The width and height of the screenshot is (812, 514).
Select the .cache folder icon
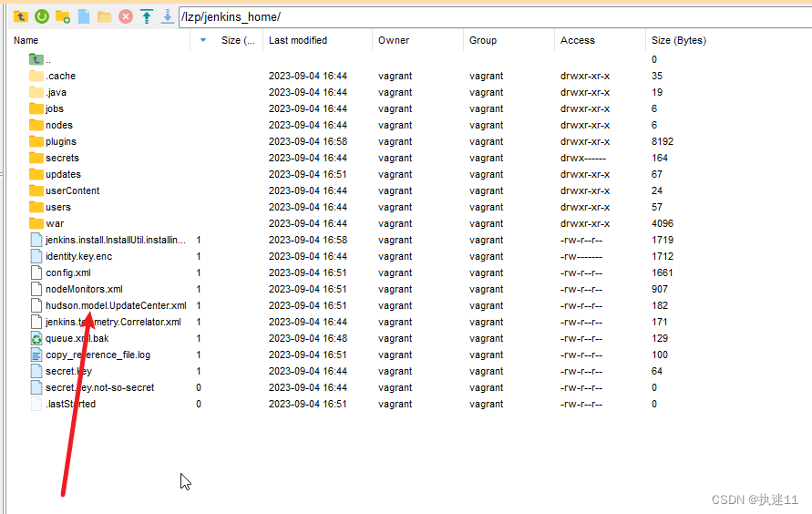pyautogui.click(x=36, y=76)
